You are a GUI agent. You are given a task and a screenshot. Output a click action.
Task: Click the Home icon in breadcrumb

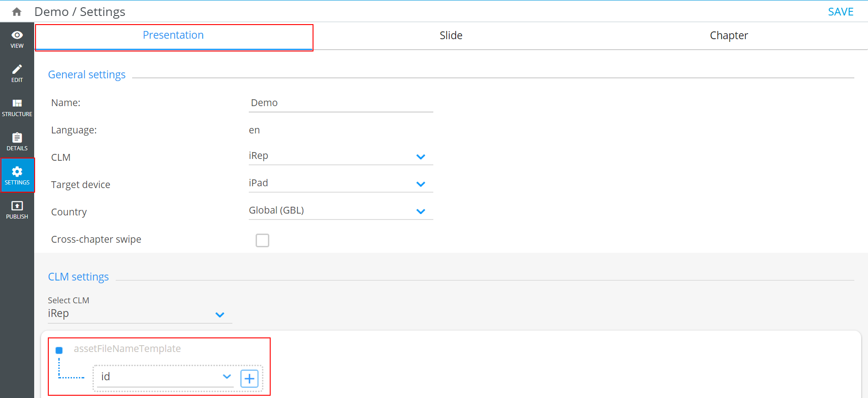[17, 12]
